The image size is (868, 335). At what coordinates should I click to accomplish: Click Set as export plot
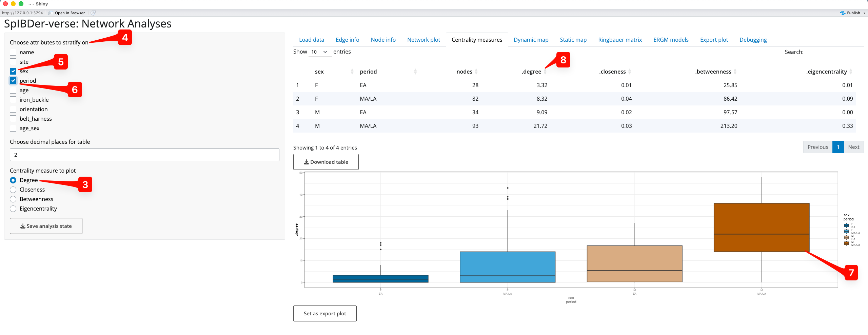coord(325,313)
